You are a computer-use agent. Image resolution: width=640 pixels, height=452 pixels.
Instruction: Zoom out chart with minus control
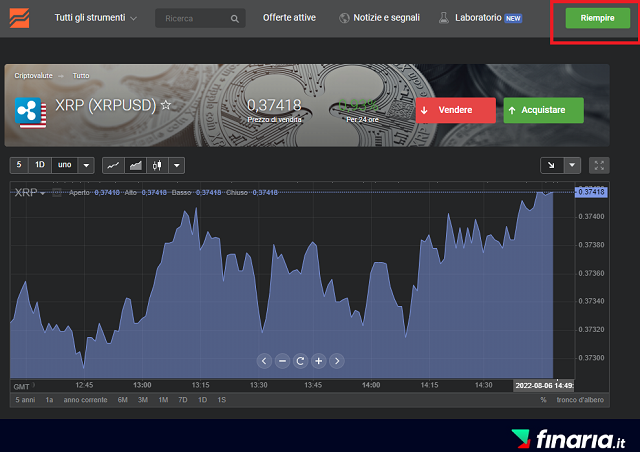click(x=282, y=361)
